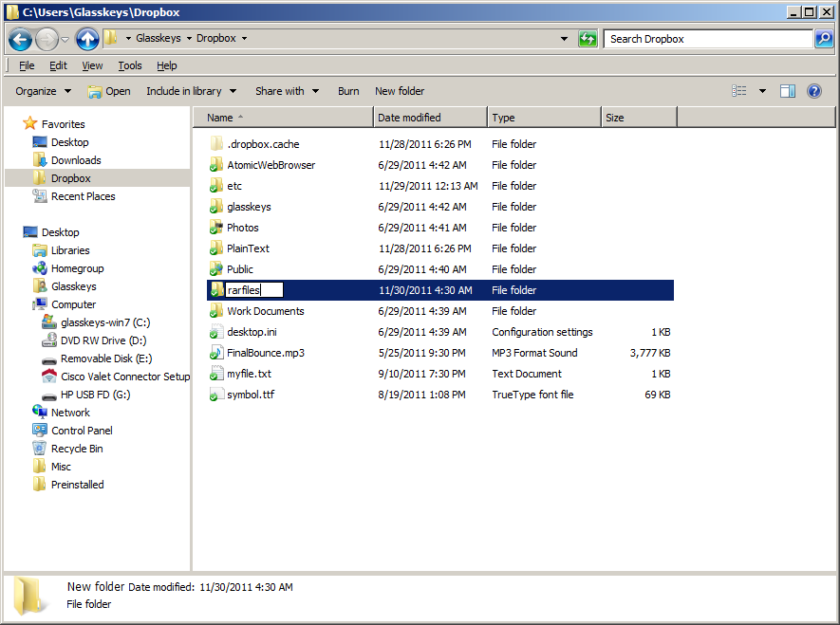Image resolution: width=840 pixels, height=625 pixels.
Task: Click the New folder button
Action: (x=400, y=91)
